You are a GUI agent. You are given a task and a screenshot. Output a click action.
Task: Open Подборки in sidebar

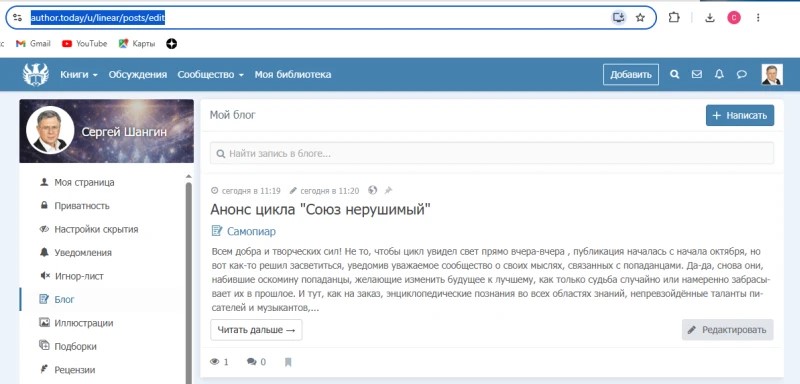[75, 346]
